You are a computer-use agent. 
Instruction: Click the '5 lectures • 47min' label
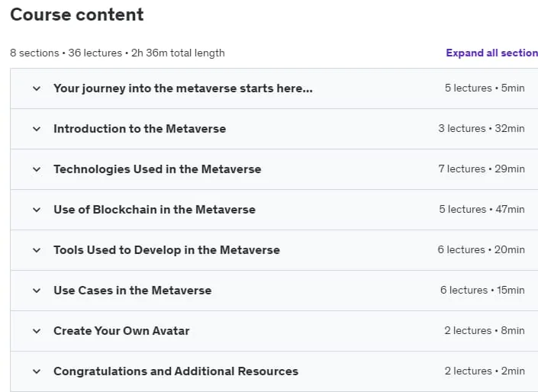[482, 210]
